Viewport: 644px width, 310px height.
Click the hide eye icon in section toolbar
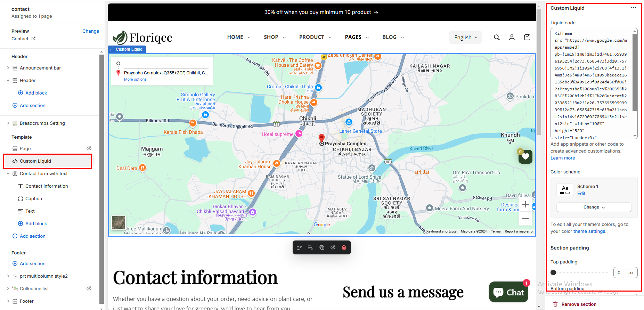333,247
